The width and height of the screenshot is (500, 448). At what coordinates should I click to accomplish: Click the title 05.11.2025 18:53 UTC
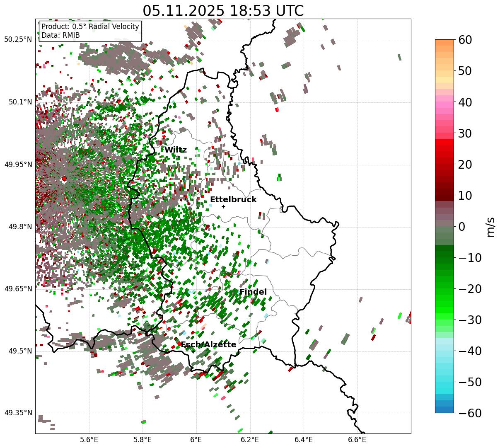223,11
